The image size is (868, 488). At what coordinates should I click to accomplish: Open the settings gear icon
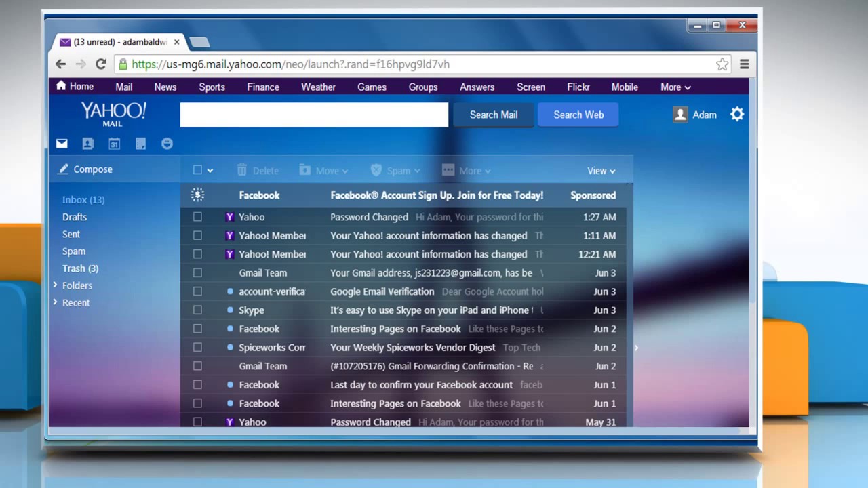pyautogui.click(x=737, y=115)
